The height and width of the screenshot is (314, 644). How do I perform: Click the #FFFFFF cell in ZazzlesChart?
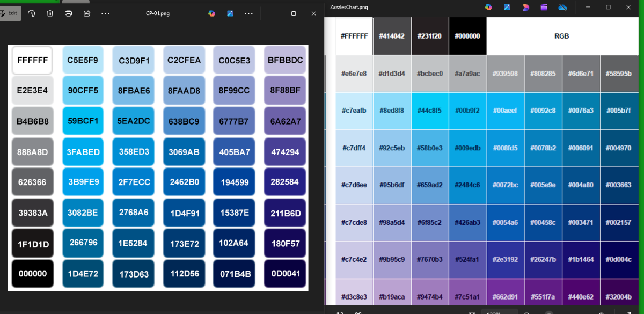[354, 36]
